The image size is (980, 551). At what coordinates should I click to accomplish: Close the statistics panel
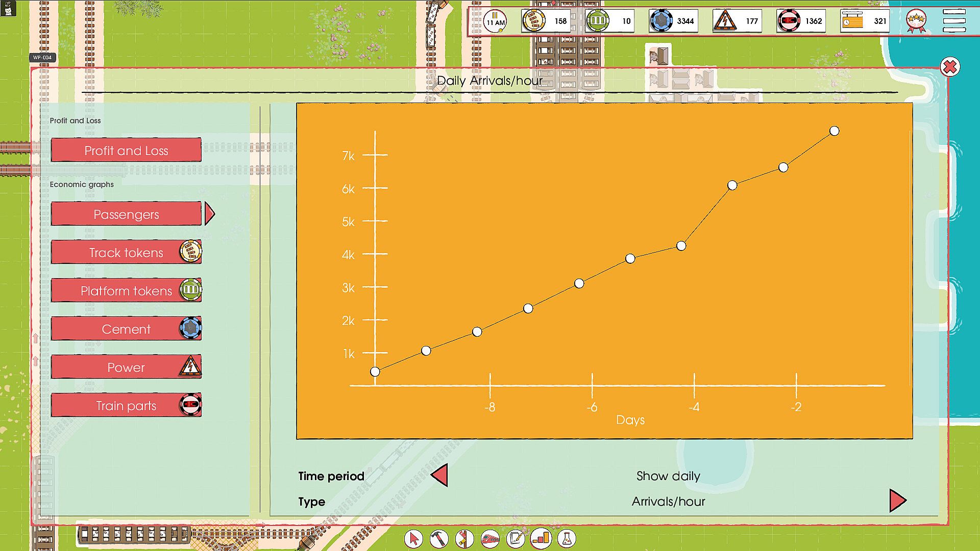pyautogui.click(x=949, y=67)
